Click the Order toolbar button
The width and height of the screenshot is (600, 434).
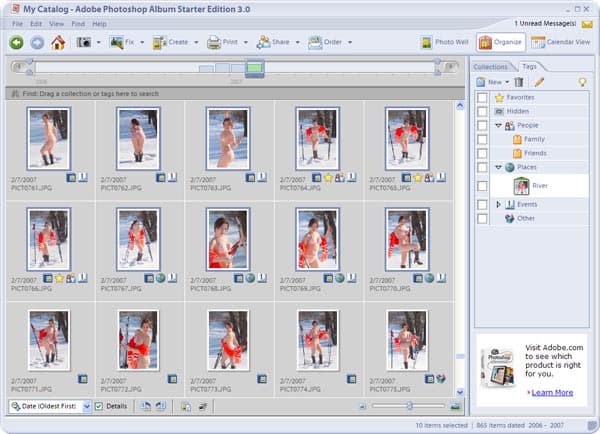pos(325,42)
